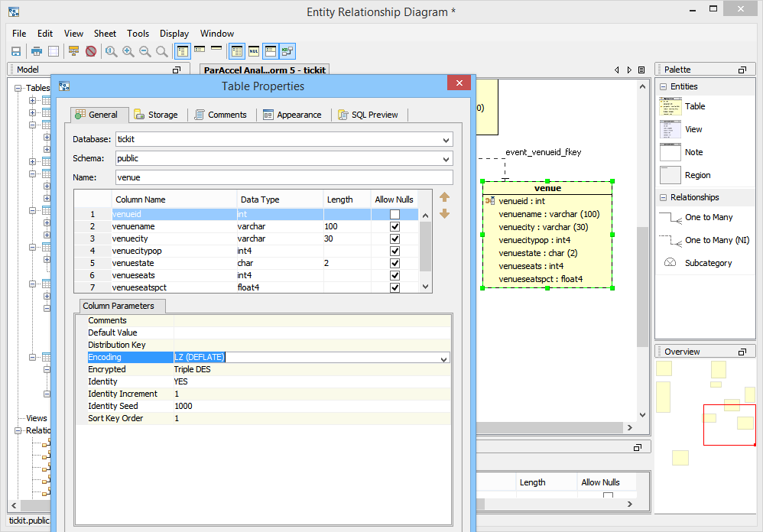Switch to the SQL Preview tab
The height and width of the screenshot is (532, 763).
point(369,115)
